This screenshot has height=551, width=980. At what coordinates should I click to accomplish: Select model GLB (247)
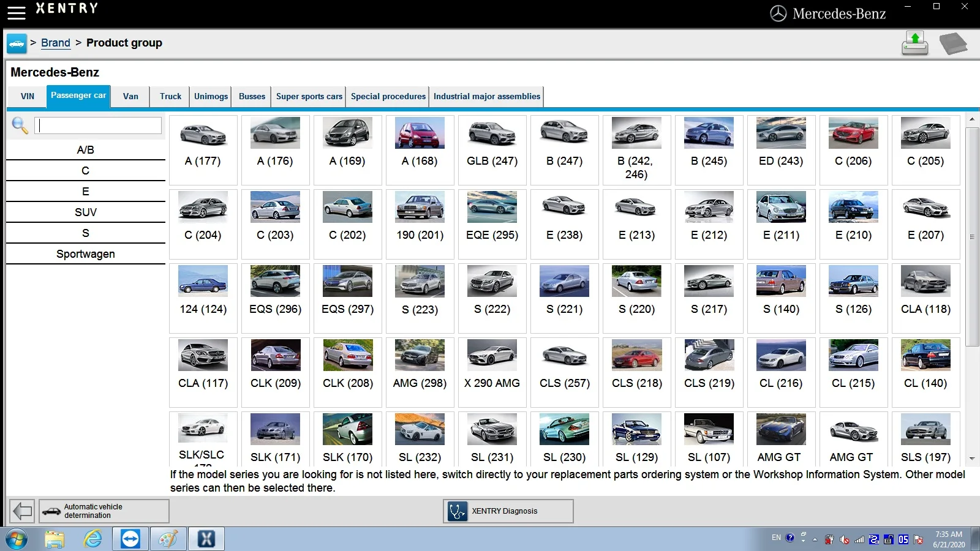[492, 150]
